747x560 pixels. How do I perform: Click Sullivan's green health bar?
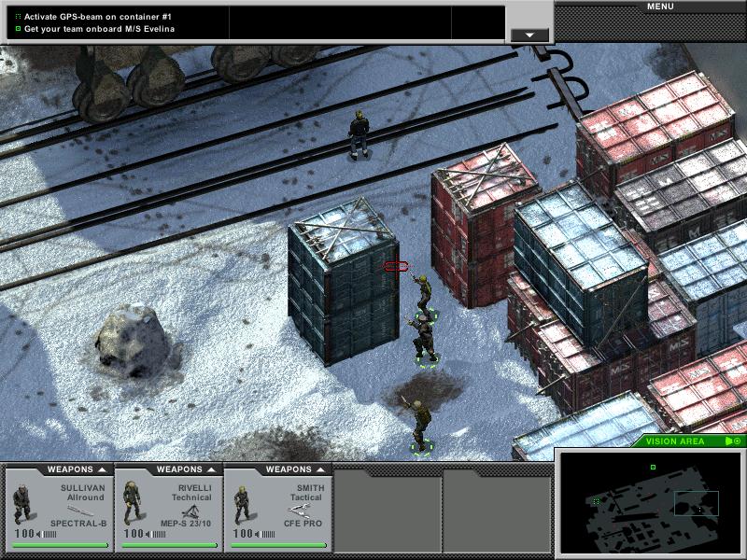[x=60, y=545]
